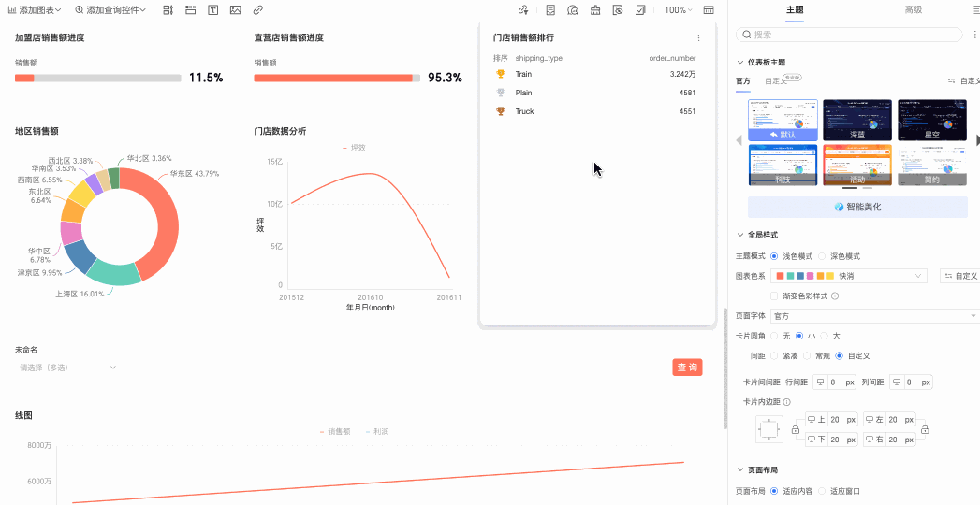Click the layout panel icon after 100%

click(x=709, y=10)
